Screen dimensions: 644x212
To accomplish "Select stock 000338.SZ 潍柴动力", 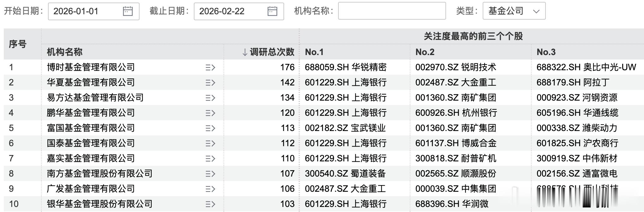I will tap(577, 128).
